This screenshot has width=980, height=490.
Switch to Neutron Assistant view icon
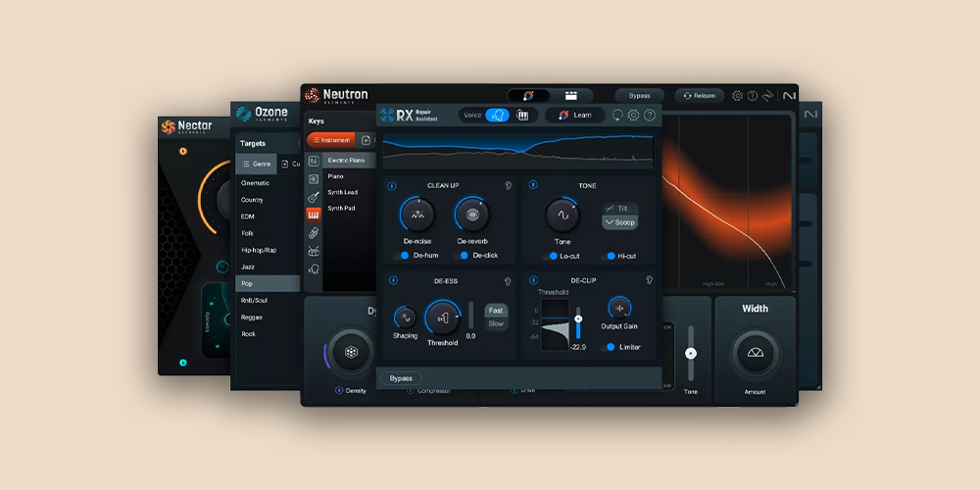[x=528, y=96]
